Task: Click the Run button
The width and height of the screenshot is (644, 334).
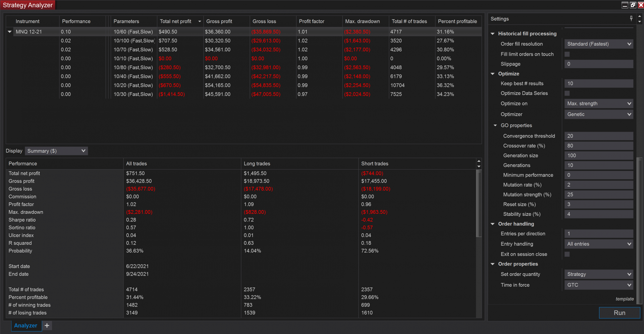Action: click(x=620, y=313)
